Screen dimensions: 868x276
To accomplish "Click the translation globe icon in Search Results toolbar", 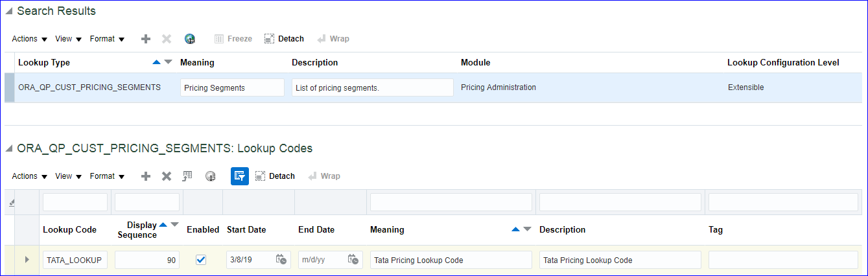I will click(x=189, y=39).
